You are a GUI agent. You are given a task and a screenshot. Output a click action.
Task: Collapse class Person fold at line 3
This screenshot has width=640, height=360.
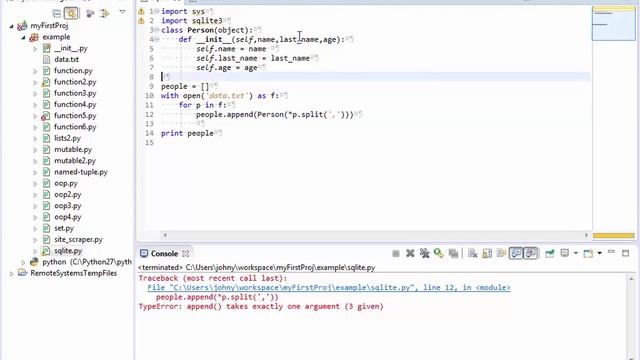click(x=157, y=30)
